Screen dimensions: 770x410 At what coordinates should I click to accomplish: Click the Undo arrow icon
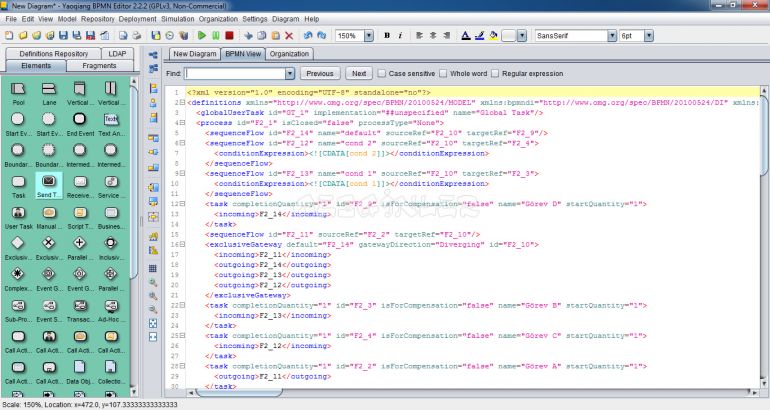(308, 35)
